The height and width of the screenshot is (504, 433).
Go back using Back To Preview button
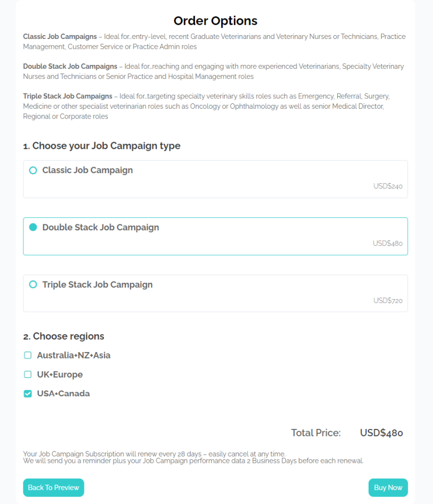pyautogui.click(x=54, y=487)
